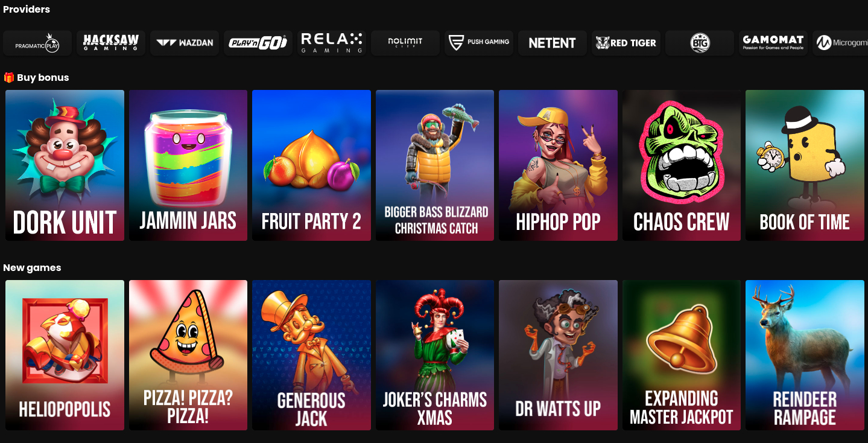Open Joker's Charms Xmas game
The image size is (868, 443).
pos(435,355)
